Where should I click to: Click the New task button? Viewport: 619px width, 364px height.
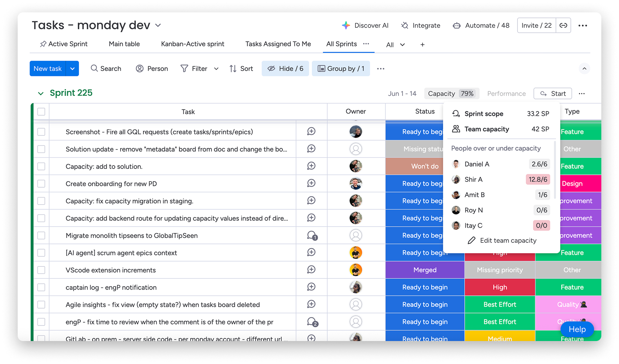pos(48,69)
